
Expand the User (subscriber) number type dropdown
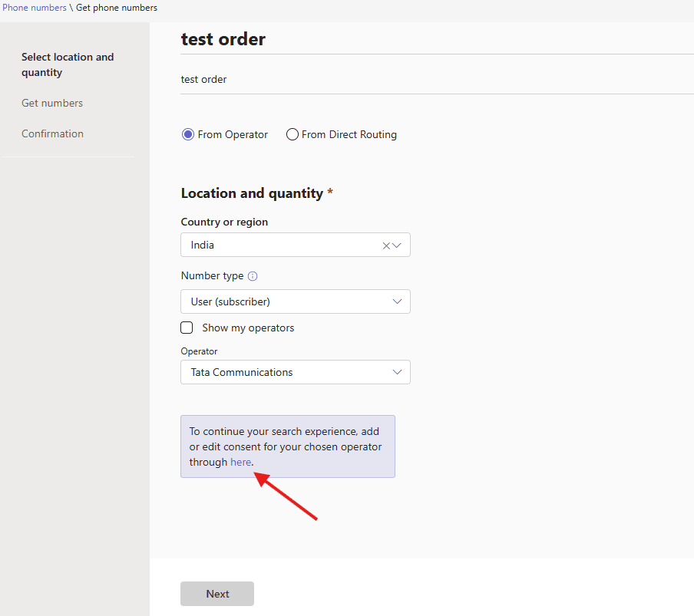pyautogui.click(x=284, y=301)
